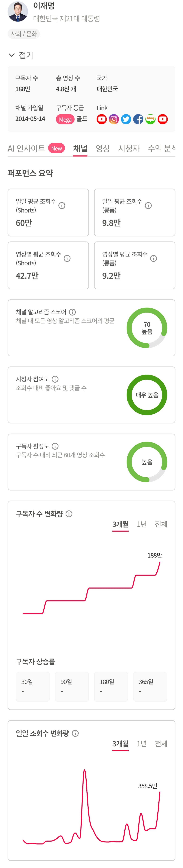Show info for 구독자 활성도
This screenshot has width=183, height=868.
[x=55, y=446]
